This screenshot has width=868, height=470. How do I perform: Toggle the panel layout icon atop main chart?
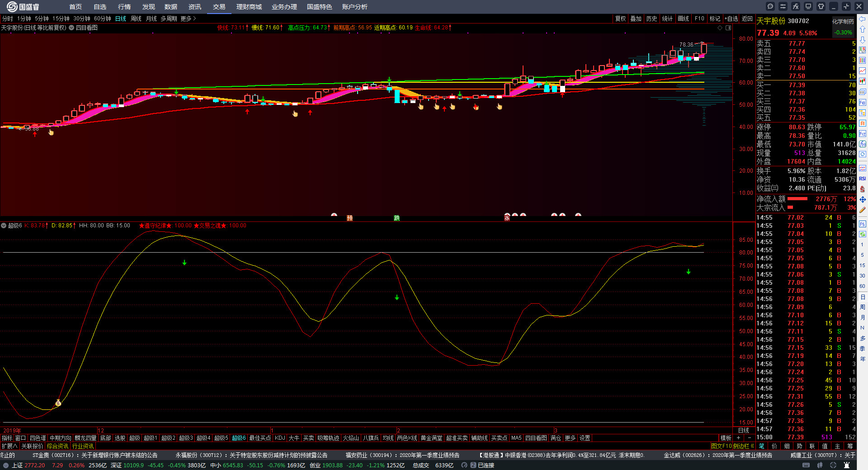click(x=728, y=28)
